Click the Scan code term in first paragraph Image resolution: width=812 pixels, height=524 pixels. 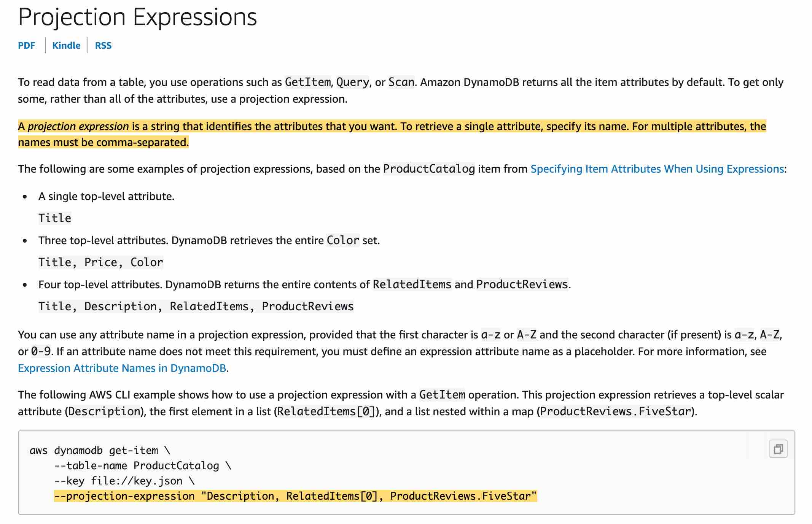pyautogui.click(x=401, y=82)
